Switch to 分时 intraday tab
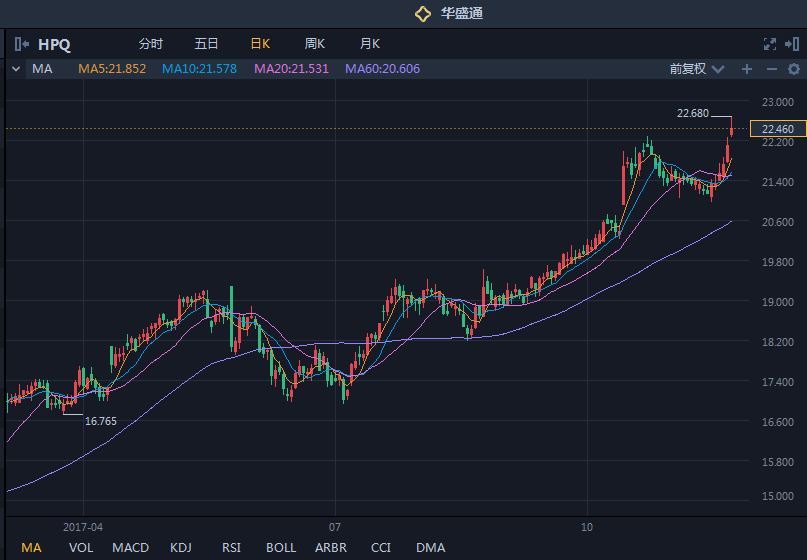Screen dimensions: 807x560 pyautogui.click(x=150, y=44)
